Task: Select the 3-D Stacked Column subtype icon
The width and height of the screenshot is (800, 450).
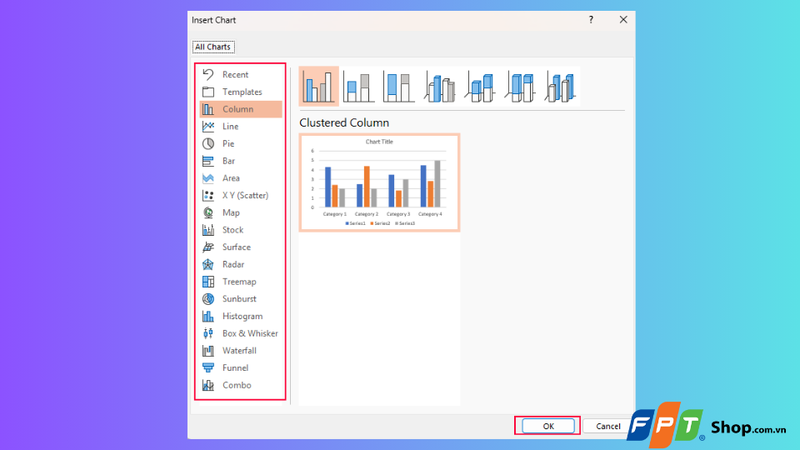Action: point(480,86)
